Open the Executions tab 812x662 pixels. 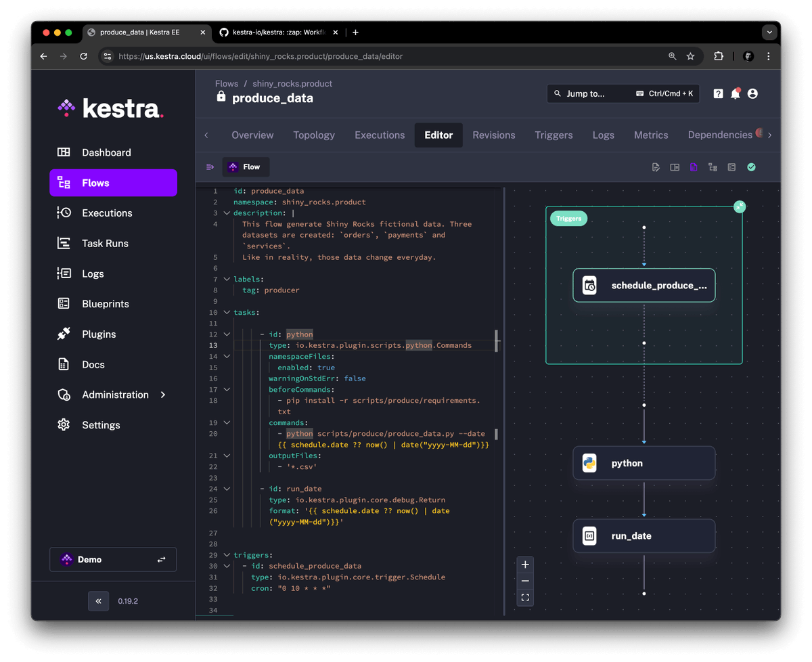coord(380,135)
